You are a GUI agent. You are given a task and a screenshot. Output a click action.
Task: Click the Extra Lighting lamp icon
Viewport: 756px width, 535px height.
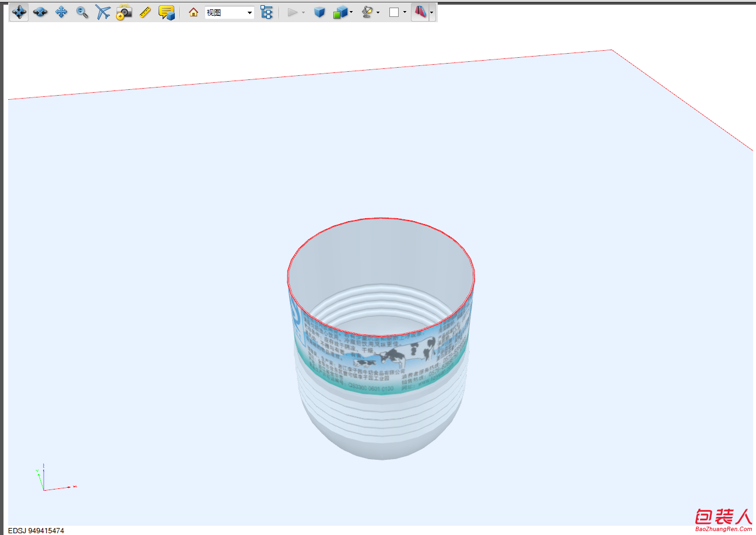pyautogui.click(x=367, y=12)
